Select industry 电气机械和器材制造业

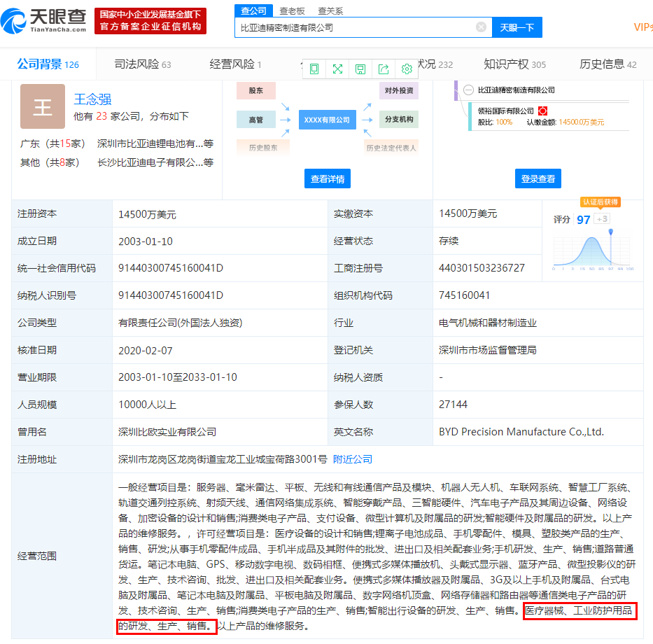pos(488,323)
